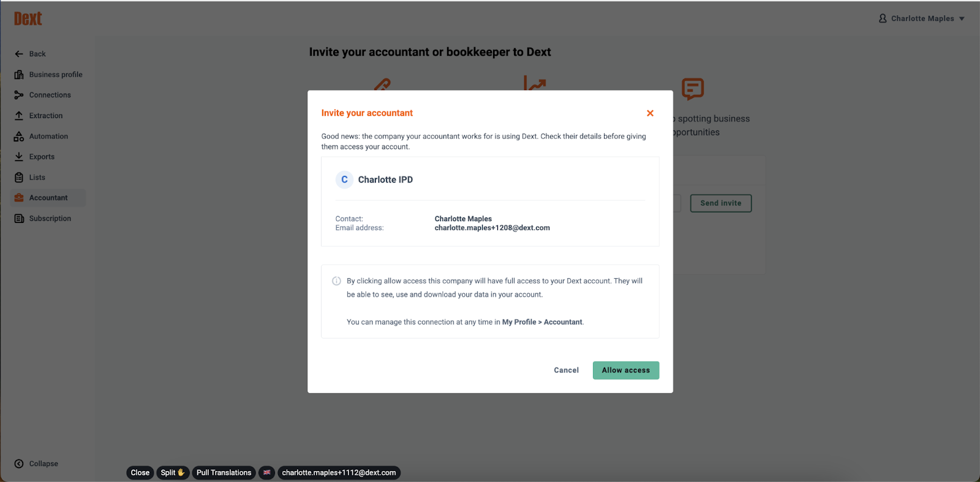Click the Back label in sidebar
980x482 pixels.
click(37, 54)
